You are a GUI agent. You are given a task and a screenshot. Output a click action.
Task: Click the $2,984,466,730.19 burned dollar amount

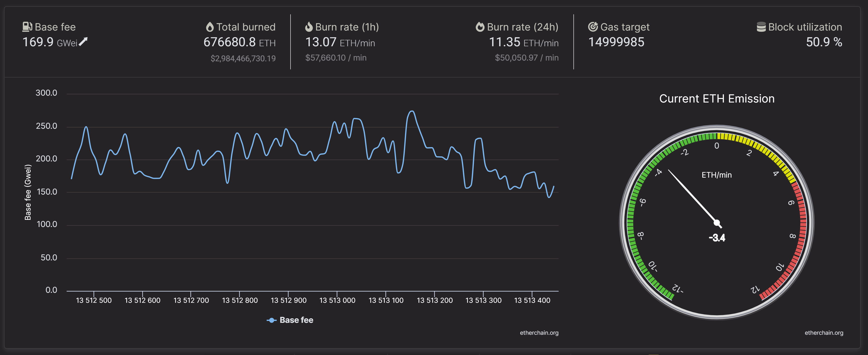pyautogui.click(x=243, y=58)
